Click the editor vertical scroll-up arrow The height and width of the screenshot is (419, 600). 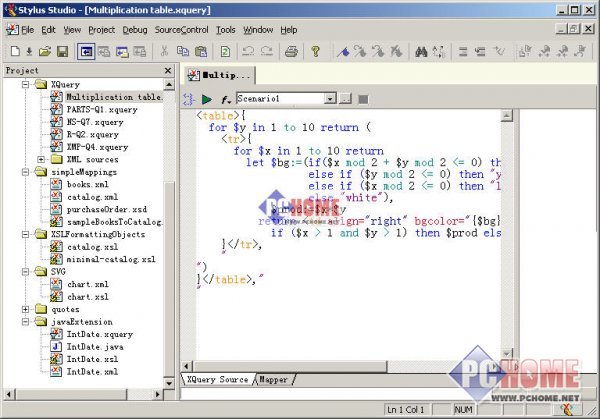(x=506, y=115)
